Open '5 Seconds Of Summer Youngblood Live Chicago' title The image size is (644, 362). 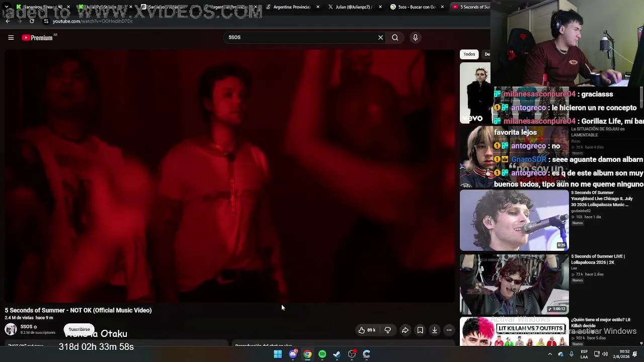coord(602,199)
